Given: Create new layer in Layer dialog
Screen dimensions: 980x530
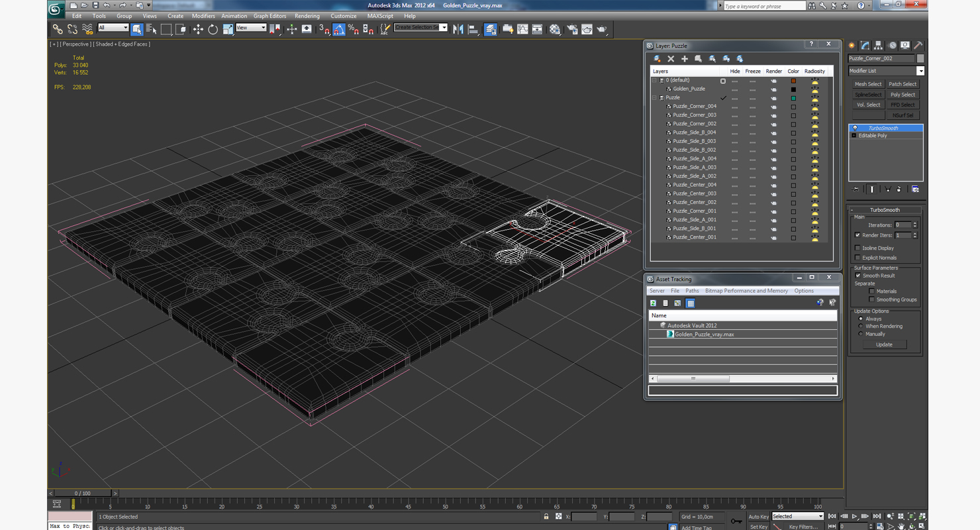Looking at the screenshot, I should click(x=657, y=59).
